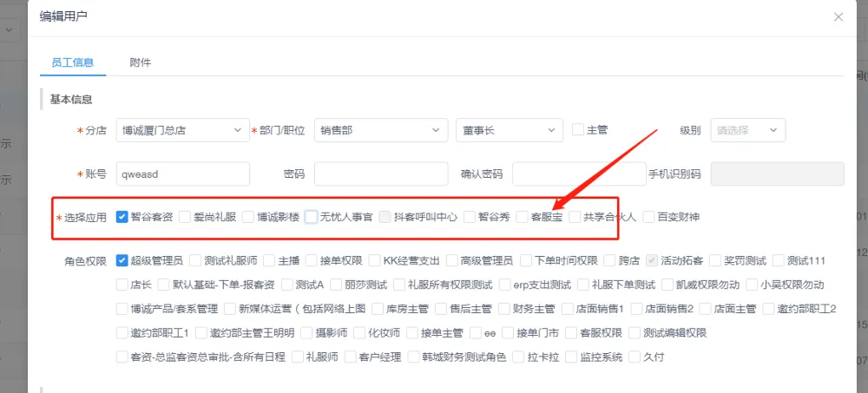Switch to the 附件 tab

tap(140, 62)
